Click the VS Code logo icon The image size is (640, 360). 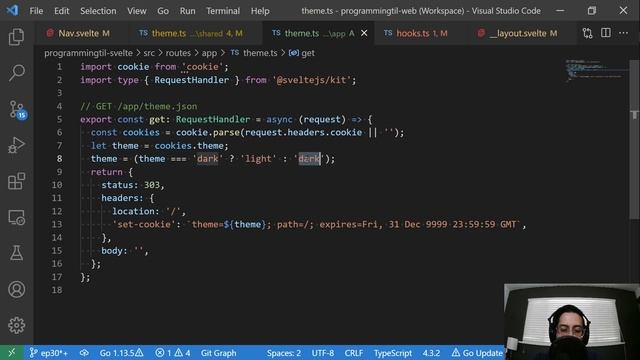[13, 10]
